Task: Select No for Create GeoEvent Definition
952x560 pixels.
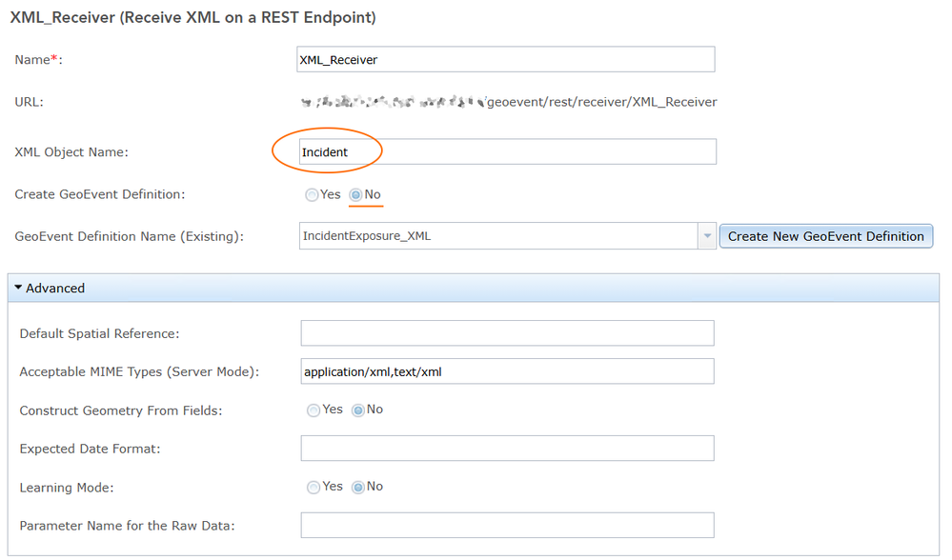Action: pos(355,195)
